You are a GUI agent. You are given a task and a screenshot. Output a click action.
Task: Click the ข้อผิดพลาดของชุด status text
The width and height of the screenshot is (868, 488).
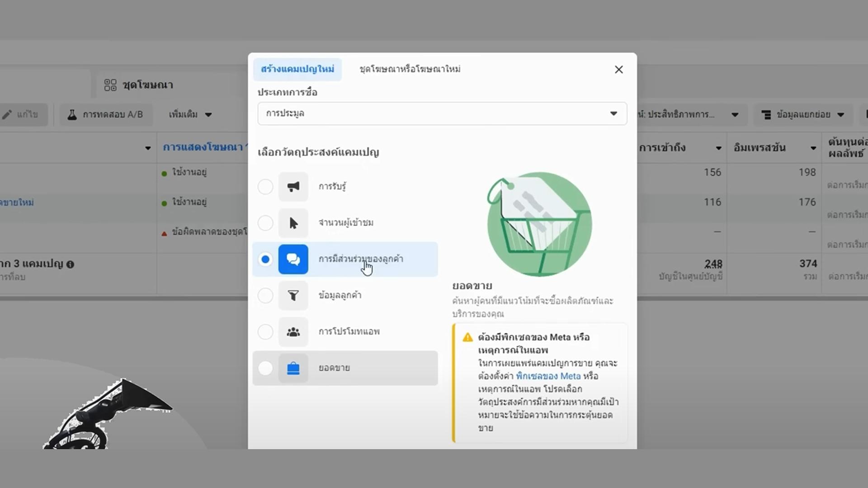pos(209,232)
